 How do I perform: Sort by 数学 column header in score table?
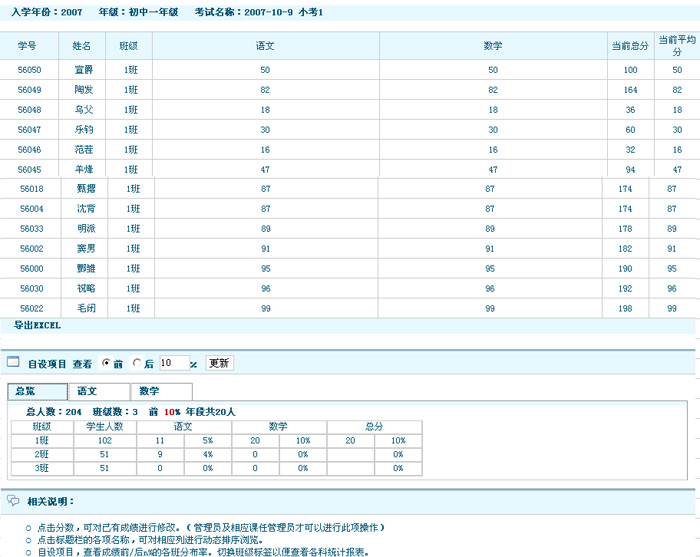click(492, 46)
